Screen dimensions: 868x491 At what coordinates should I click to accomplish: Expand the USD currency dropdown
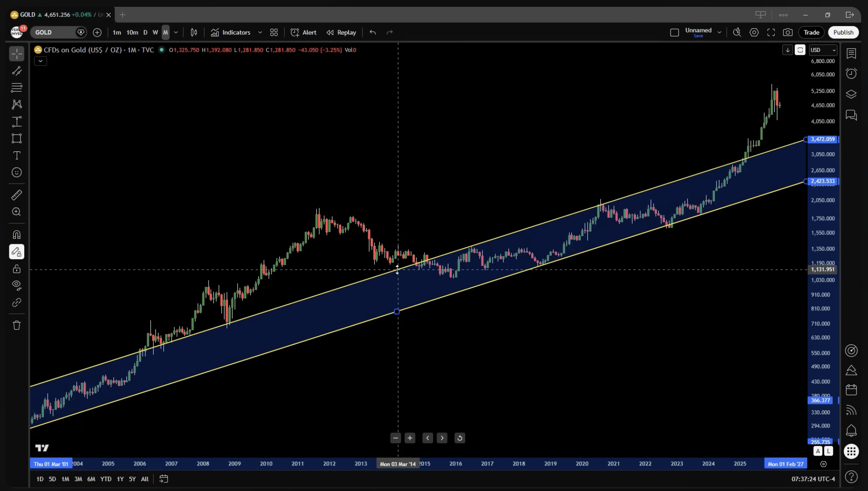823,50
